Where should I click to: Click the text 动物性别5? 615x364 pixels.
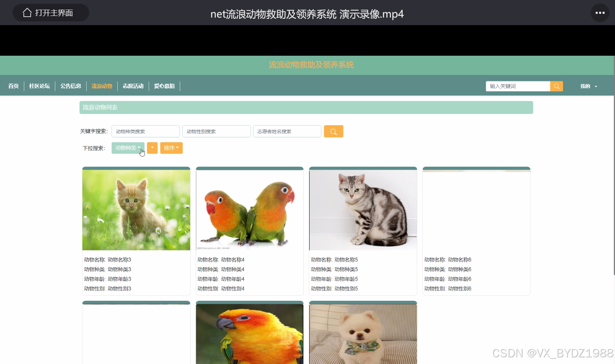coord(346,289)
